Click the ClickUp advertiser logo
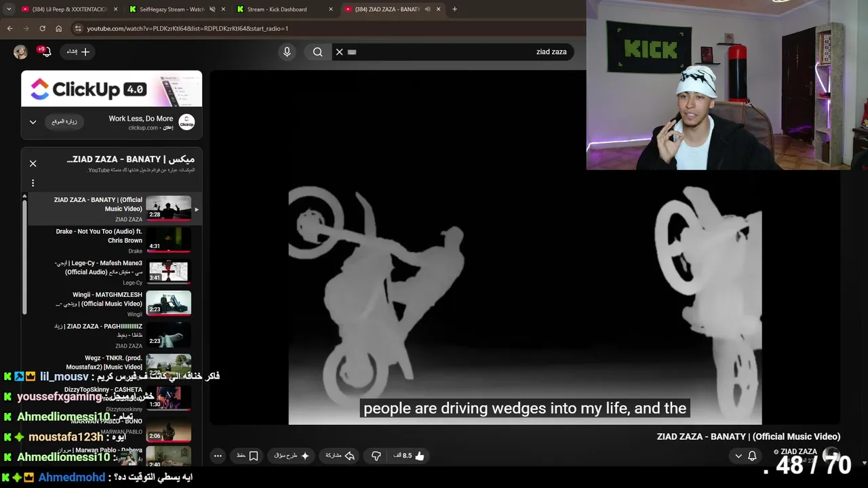868x488 pixels. 186,122
